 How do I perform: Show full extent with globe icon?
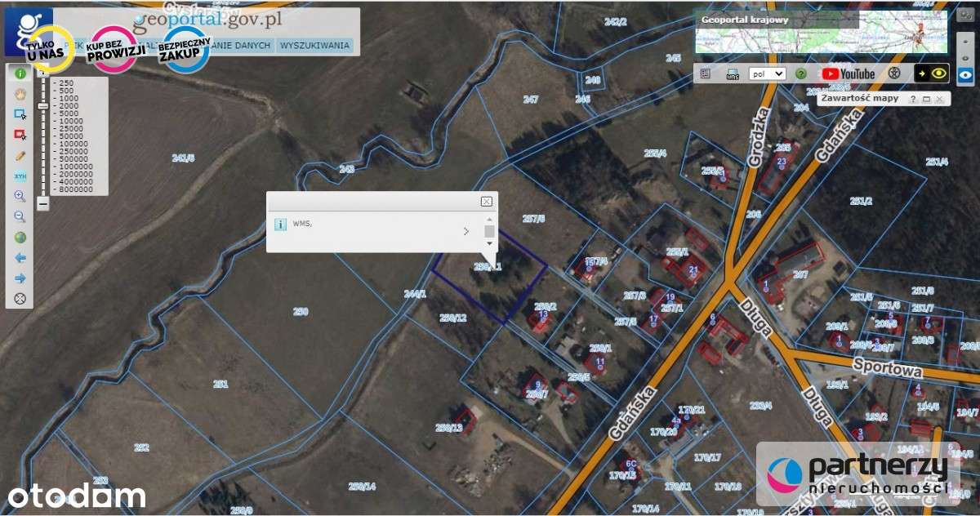pyautogui.click(x=20, y=237)
